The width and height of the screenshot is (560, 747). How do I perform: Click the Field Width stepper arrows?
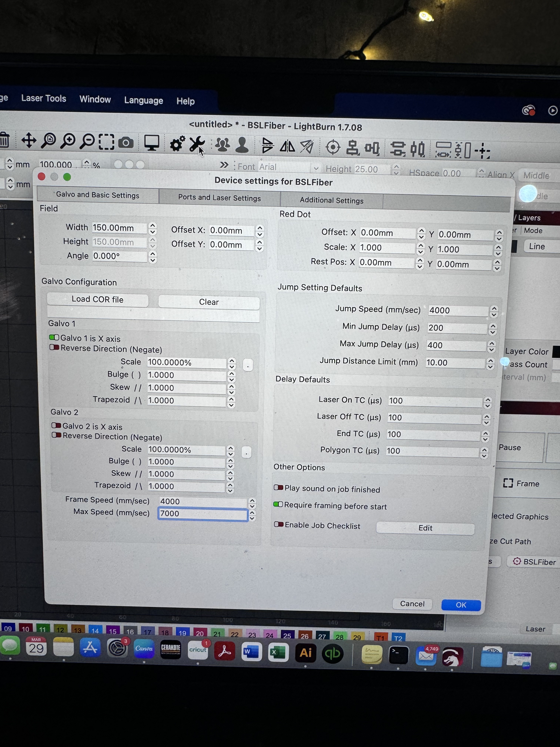click(x=153, y=229)
